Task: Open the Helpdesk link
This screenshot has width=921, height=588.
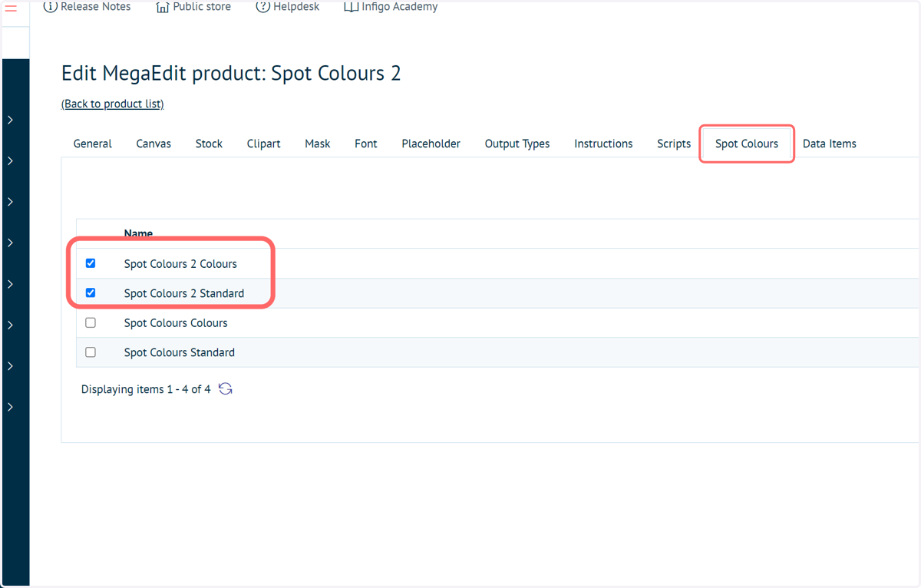Action: [297, 7]
